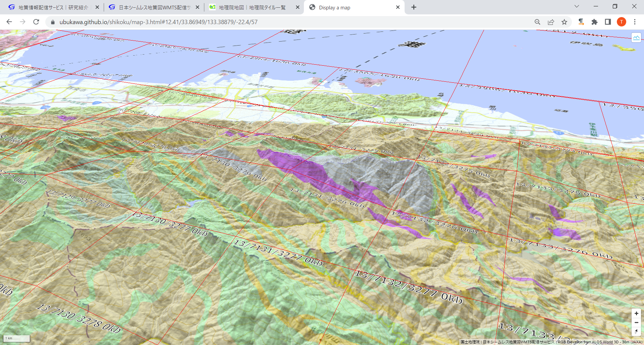The image size is (644, 345).
Task: Click the tile label 13/7132/3275 0kb
Action: 453,165
